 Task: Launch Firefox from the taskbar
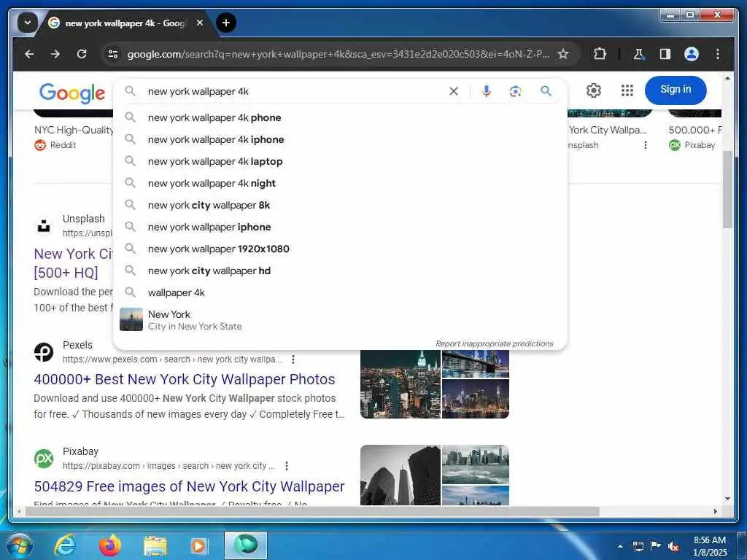click(x=109, y=545)
